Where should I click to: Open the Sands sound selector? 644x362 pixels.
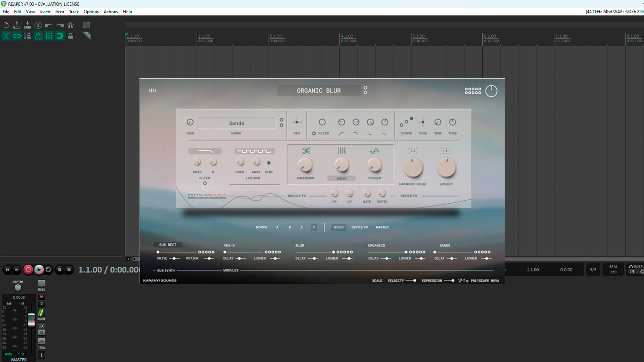pos(237,123)
